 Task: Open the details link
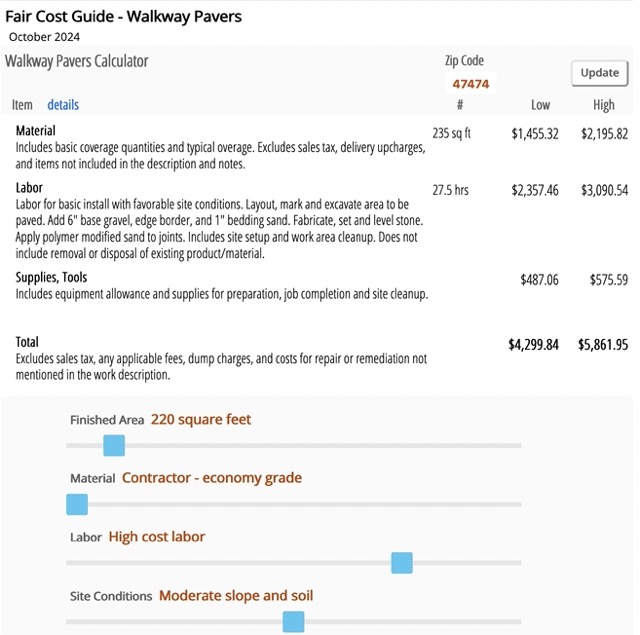(63, 104)
